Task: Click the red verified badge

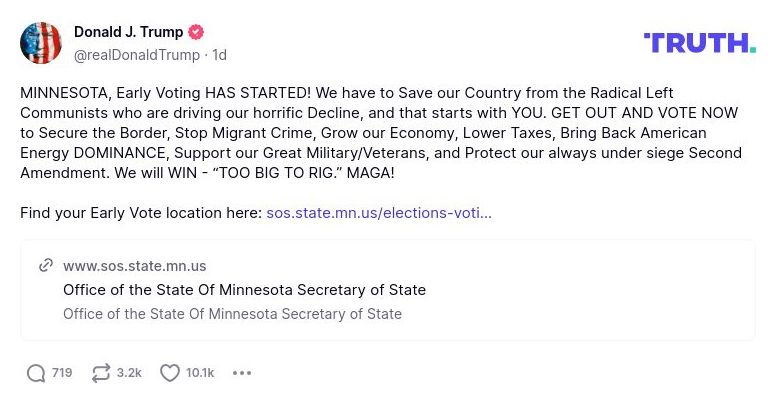Action: point(197,33)
